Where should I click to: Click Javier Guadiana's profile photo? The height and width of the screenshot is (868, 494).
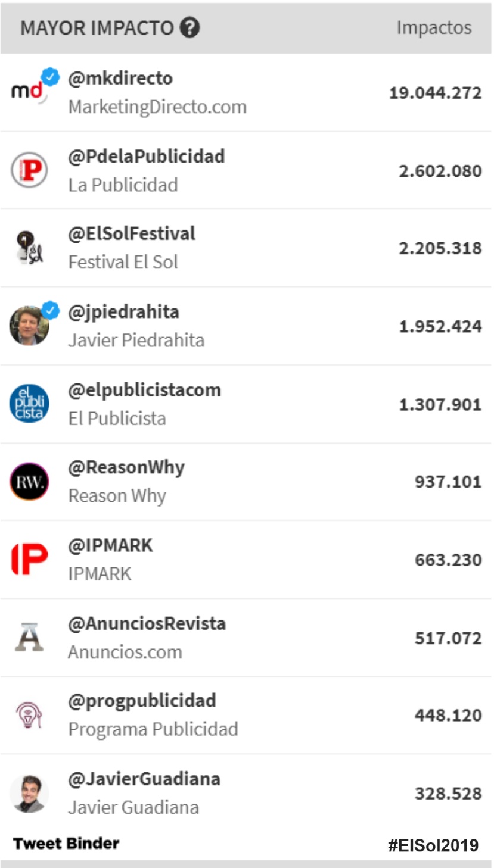29,793
